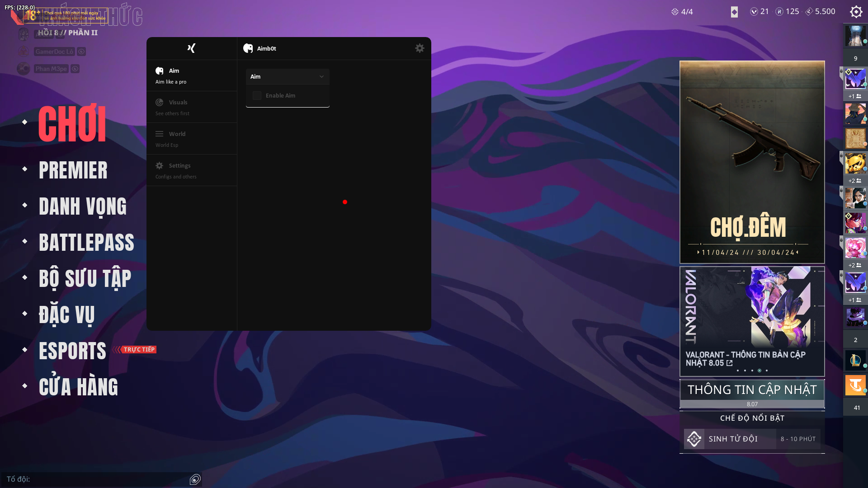868x488 pixels.
Task: Switch to the Visuals tab in overlay sidebar
Action: pos(192,107)
